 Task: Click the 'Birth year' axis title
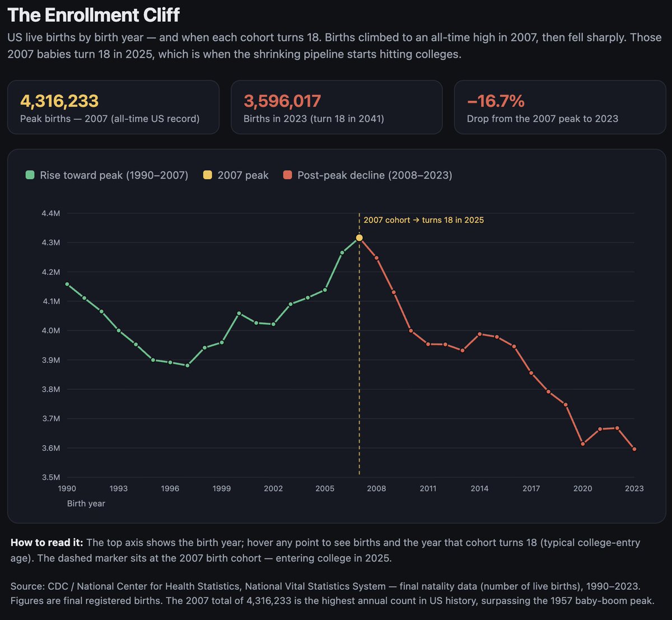point(86,504)
